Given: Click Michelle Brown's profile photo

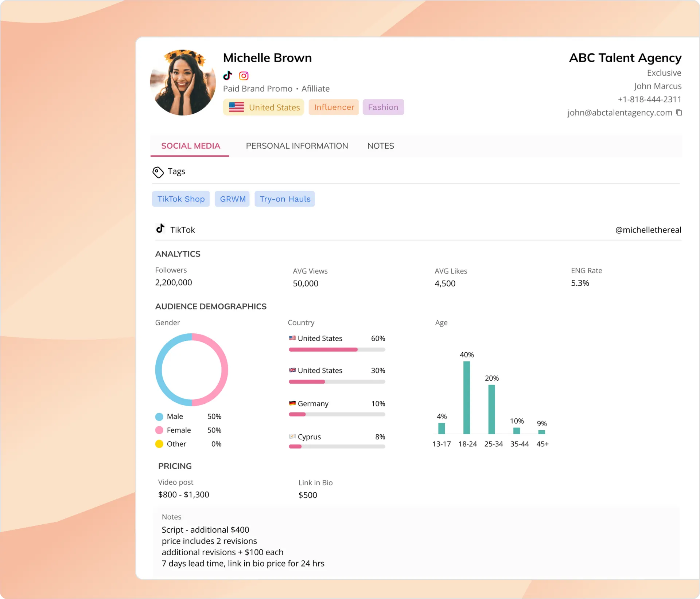Looking at the screenshot, I should click(183, 83).
